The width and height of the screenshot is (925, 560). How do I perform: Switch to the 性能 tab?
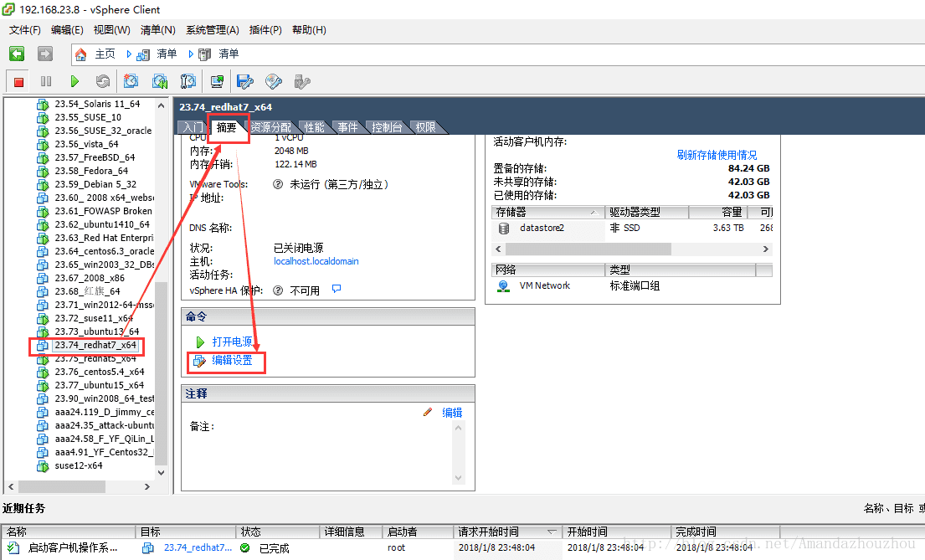pyautogui.click(x=314, y=127)
